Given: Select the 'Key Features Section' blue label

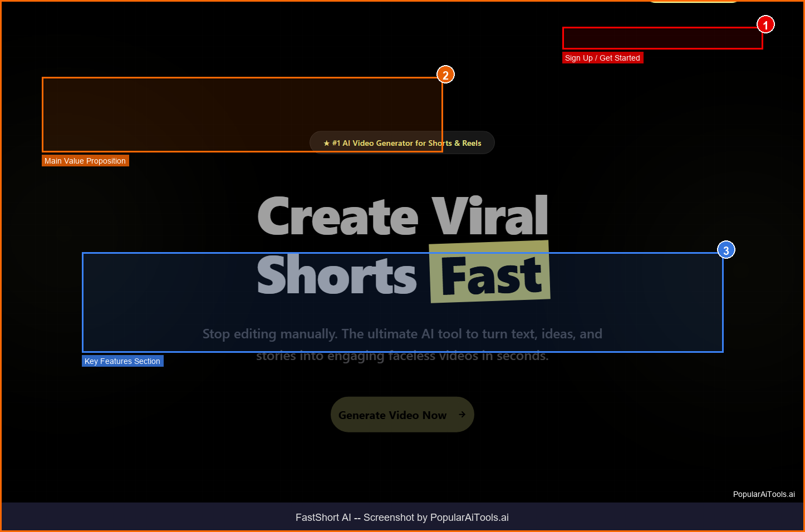Looking at the screenshot, I should (x=122, y=361).
